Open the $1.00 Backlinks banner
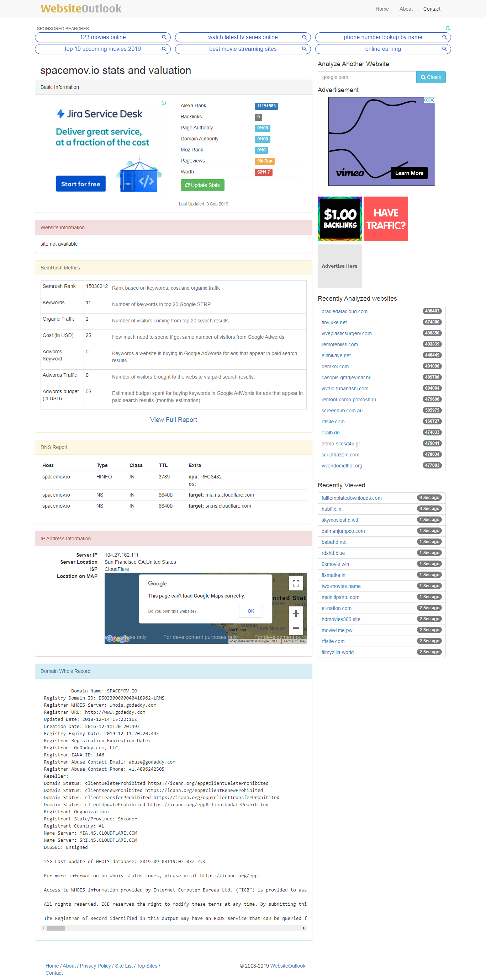Image resolution: width=486 pixels, height=980 pixels. click(340, 219)
